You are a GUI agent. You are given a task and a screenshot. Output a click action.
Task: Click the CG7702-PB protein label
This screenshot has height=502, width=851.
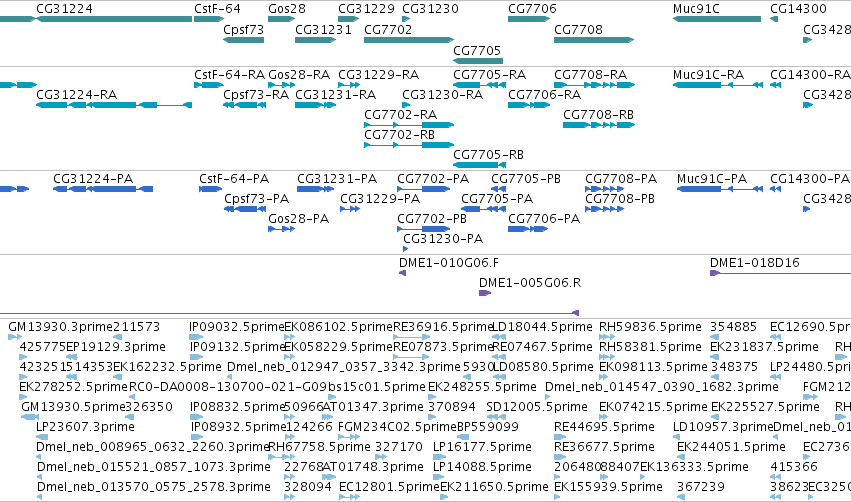tap(432, 219)
